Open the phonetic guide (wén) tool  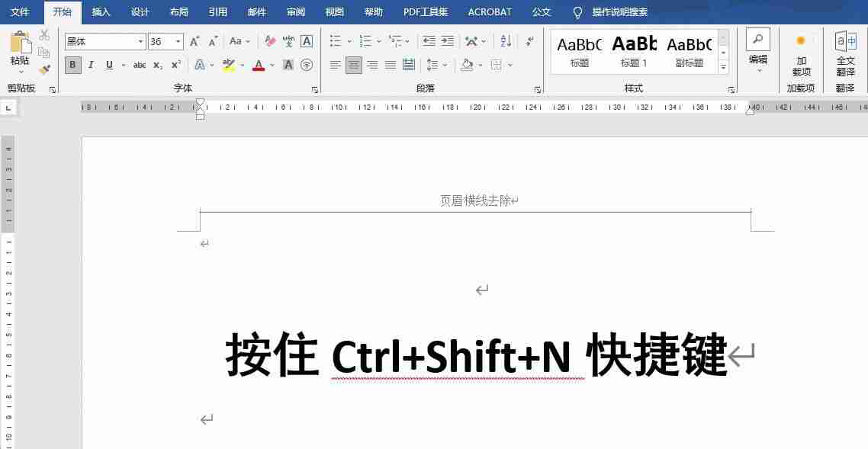pos(288,41)
